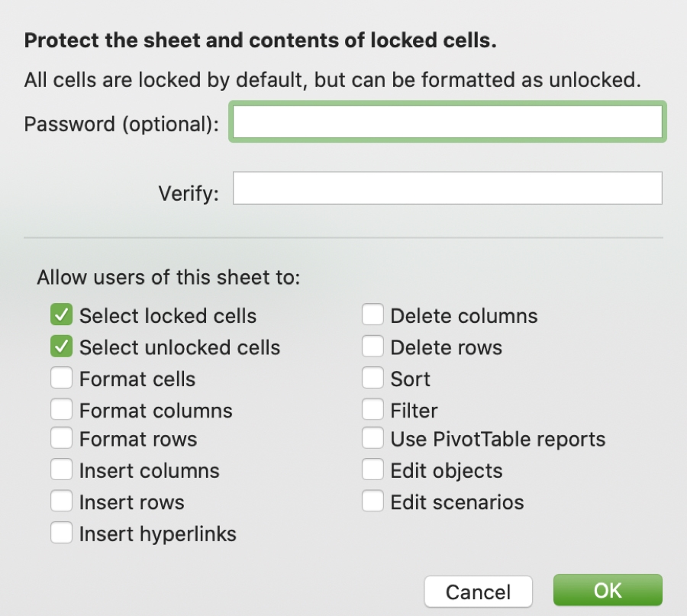Screen dimensions: 687x616
Task: Focus the Verify password field
Action: point(447,188)
